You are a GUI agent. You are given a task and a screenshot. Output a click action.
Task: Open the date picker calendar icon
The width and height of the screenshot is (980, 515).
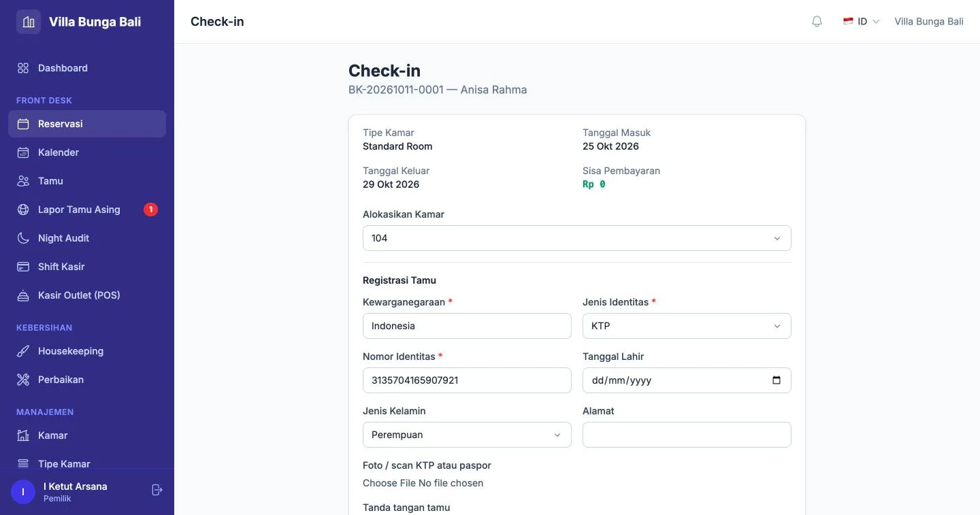777,380
